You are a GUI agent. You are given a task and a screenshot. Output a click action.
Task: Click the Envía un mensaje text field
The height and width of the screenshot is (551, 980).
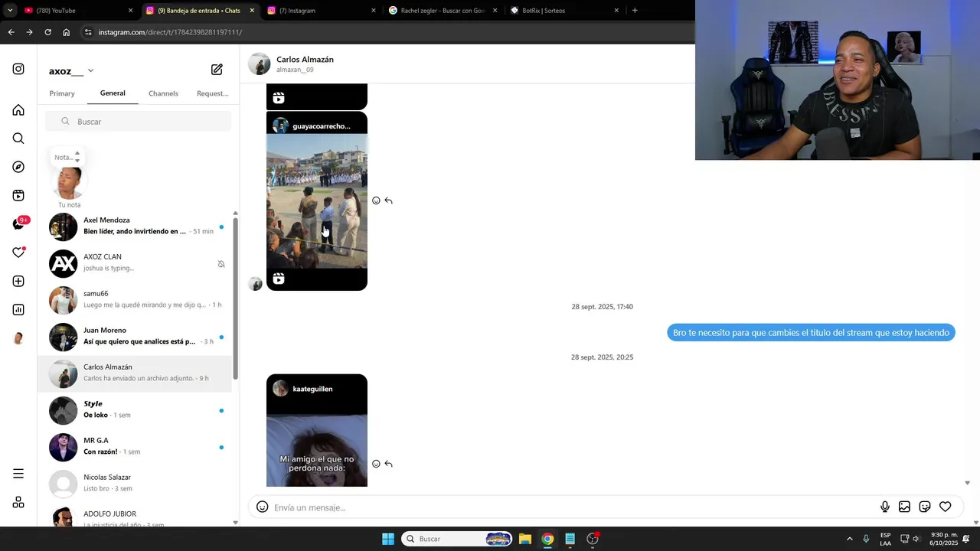(x=573, y=507)
